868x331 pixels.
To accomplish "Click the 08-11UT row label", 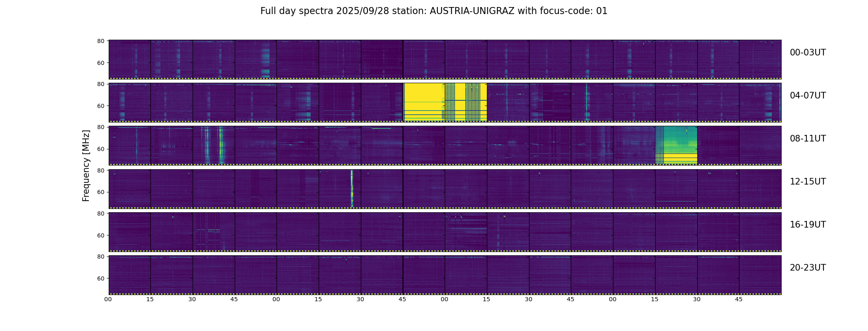I will pyautogui.click(x=808, y=139).
